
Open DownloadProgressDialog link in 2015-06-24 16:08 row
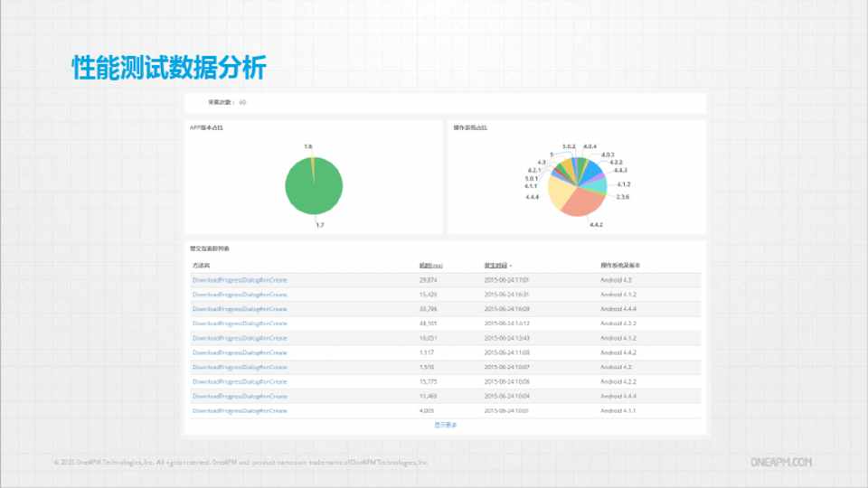(x=240, y=309)
